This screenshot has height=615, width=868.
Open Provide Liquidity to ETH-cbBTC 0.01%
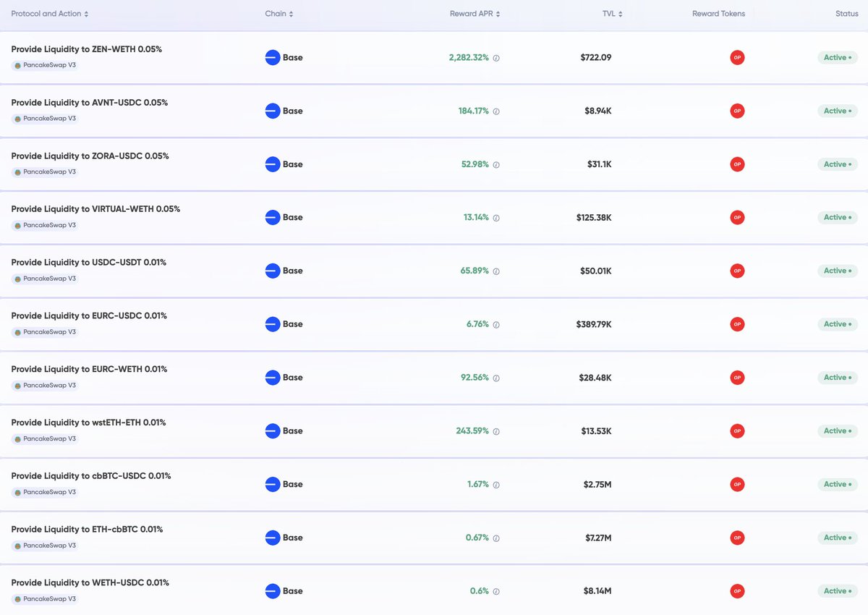click(87, 530)
